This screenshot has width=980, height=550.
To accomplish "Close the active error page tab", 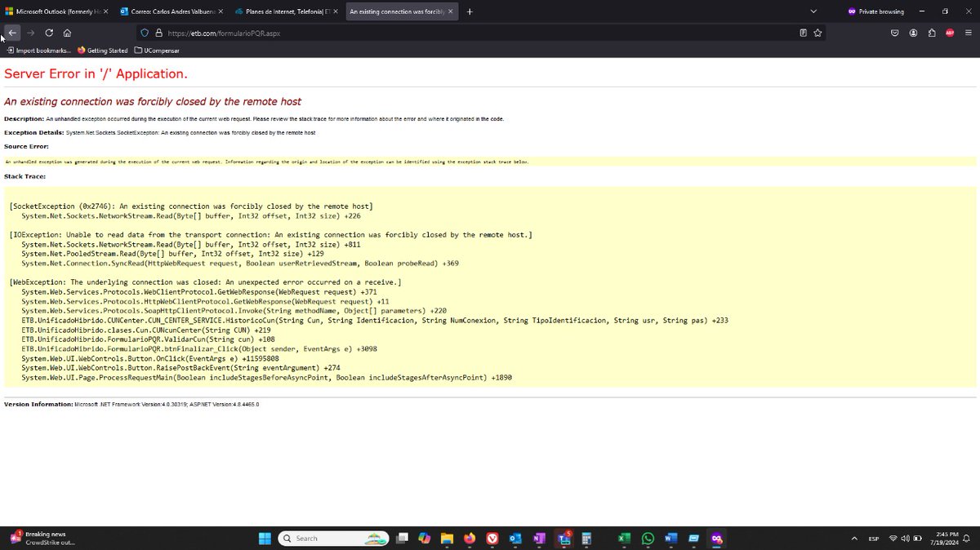I will pos(450,11).
